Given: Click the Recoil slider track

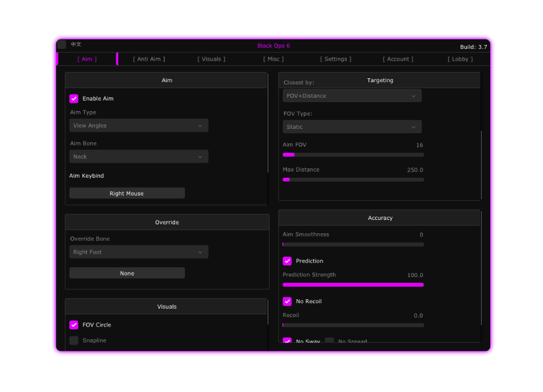Looking at the screenshot, I should coord(353,325).
